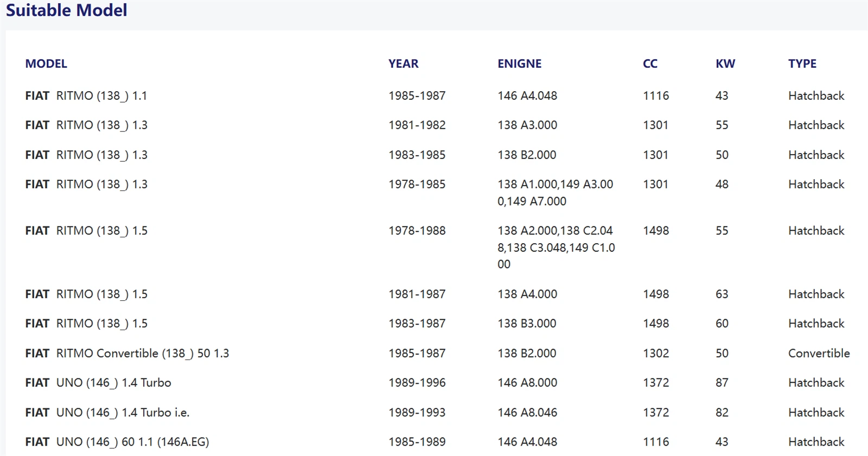Click model FIAT UNO (146_) 60 1.1 (146A.EG)

click(x=117, y=442)
